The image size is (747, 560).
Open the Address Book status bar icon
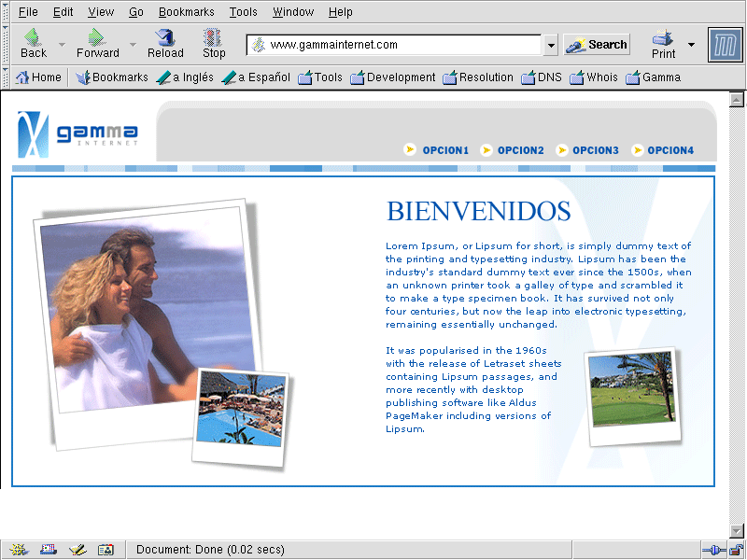pos(106,550)
